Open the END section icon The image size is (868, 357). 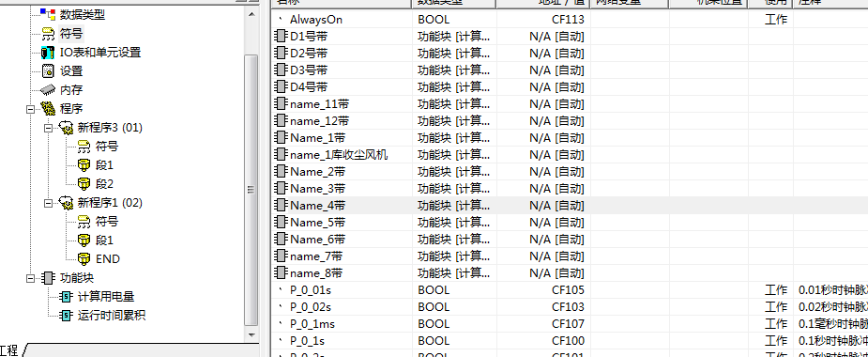pos(84,259)
